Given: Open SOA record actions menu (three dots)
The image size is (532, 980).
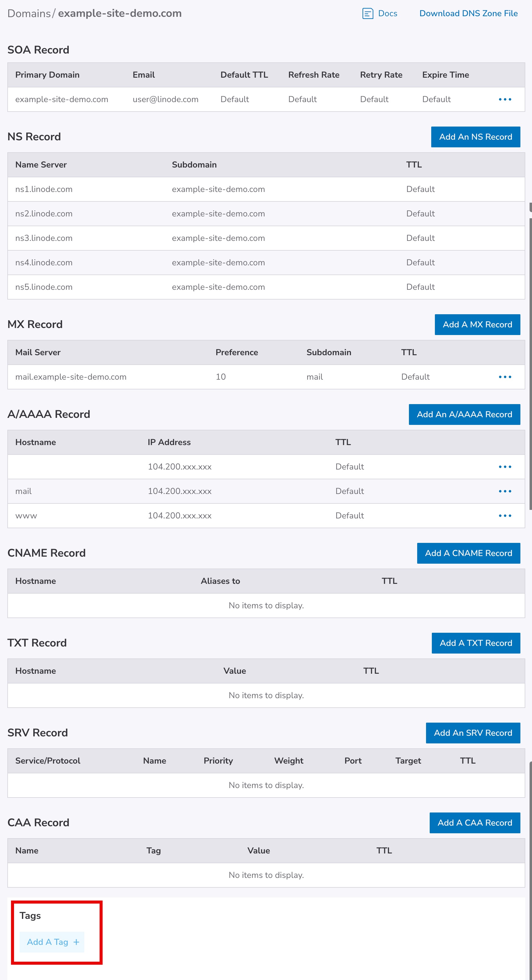Looking at the screenshot, I should [505, 99].
